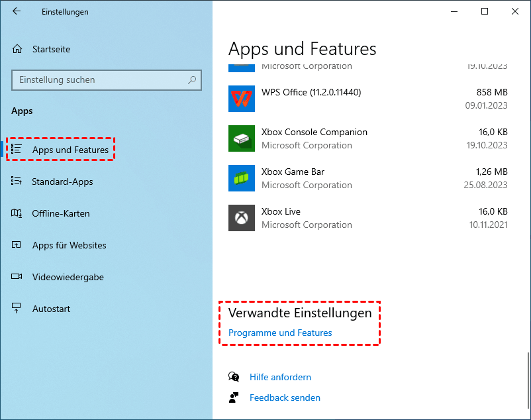Click the Hilfe anfordern link

pyautogui.click(x=280, y=377)
